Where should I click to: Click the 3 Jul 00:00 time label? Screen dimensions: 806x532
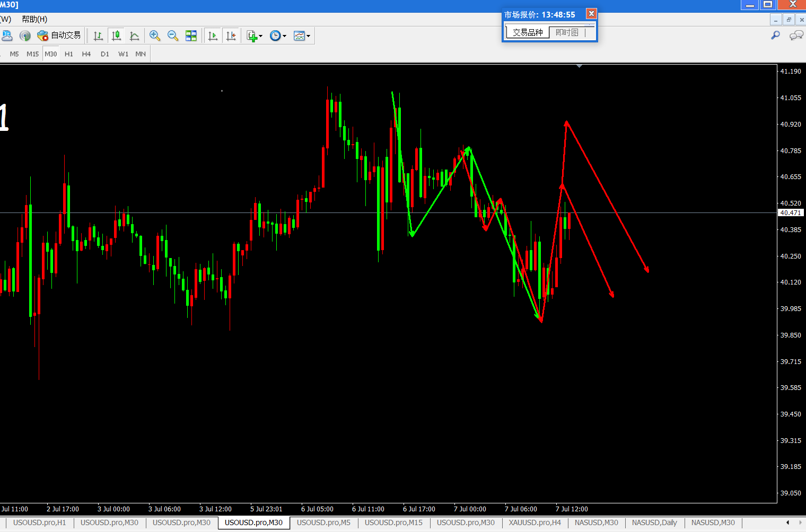[113, 509]
